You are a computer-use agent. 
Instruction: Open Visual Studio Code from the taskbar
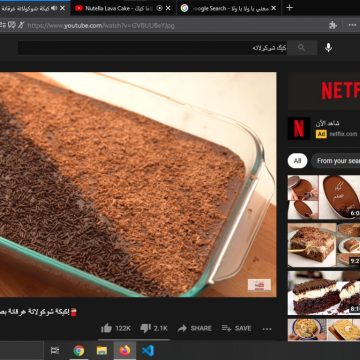[x=148, y=351]
